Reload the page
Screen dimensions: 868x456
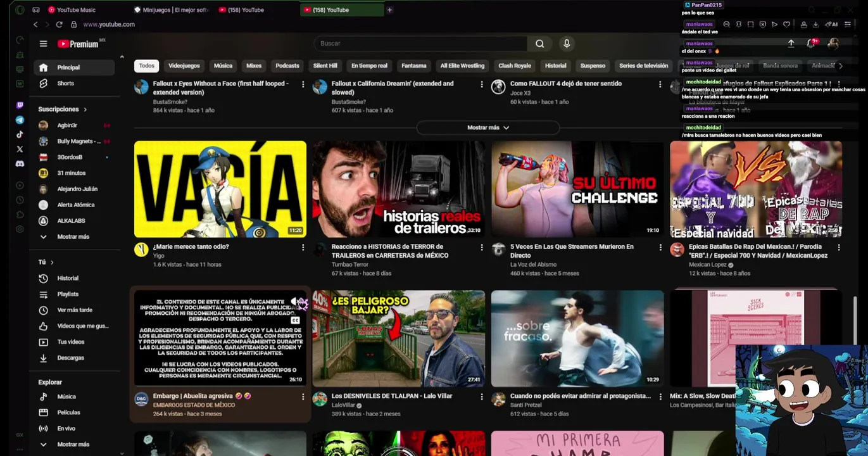pos(59,24)
